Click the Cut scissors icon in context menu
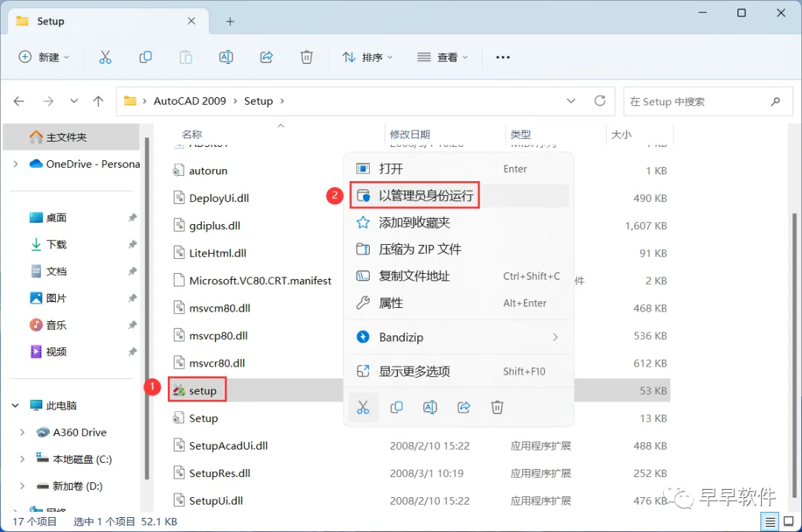 pos(363,407)
